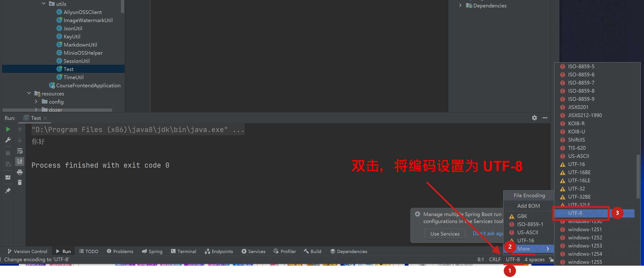Pin the Run tab
This screenshot has height=278, width=644.
pyautogui.click(x=8, y=191)
